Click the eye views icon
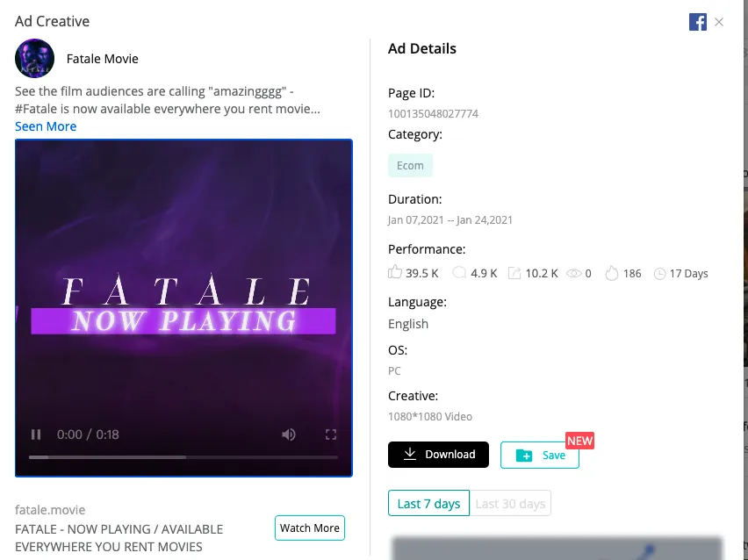 tap(574, 273)
